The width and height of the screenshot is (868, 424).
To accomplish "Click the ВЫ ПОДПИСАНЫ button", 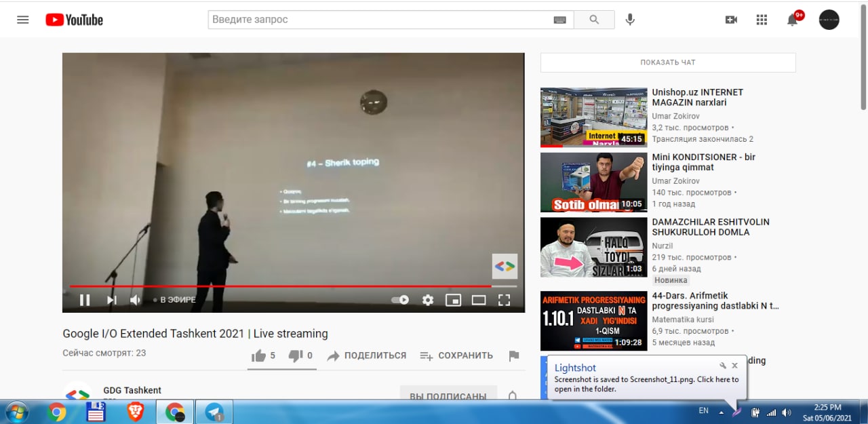I will 448,393.
